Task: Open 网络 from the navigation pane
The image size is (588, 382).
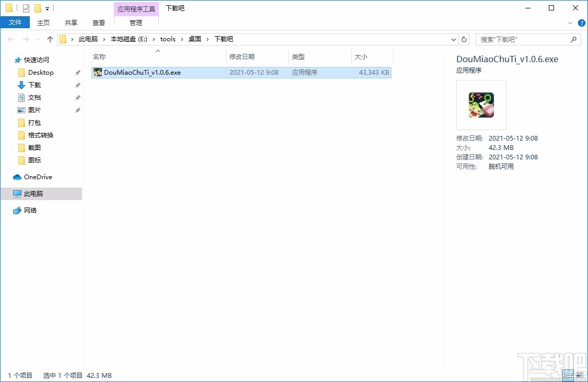Action: coord(30,210)
